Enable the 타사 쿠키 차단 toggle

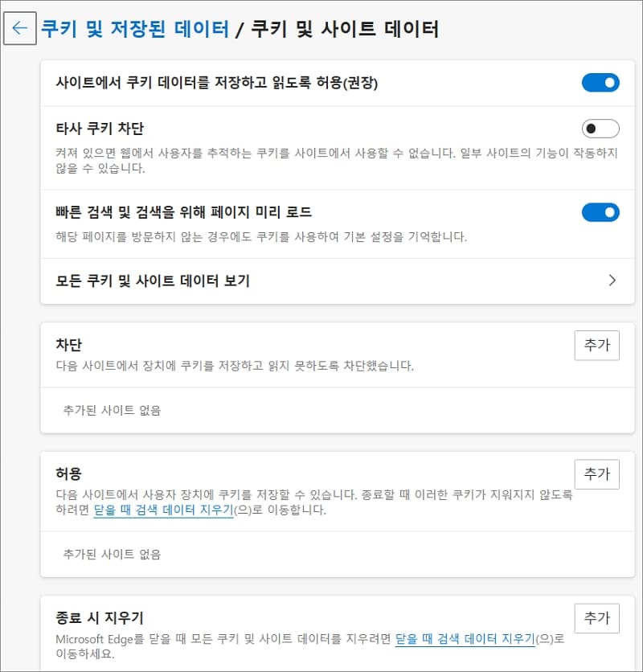pos(600,129)
